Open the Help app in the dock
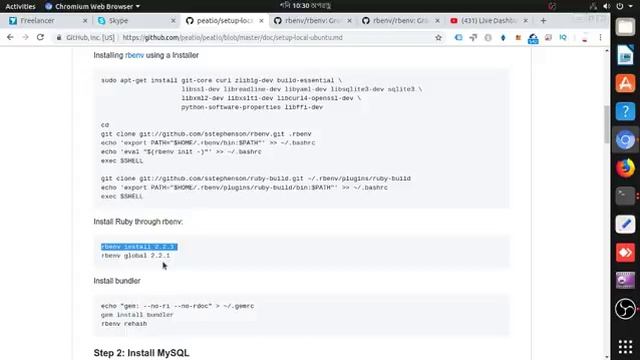Screen dimensions: 640x360 click(625, 111)
